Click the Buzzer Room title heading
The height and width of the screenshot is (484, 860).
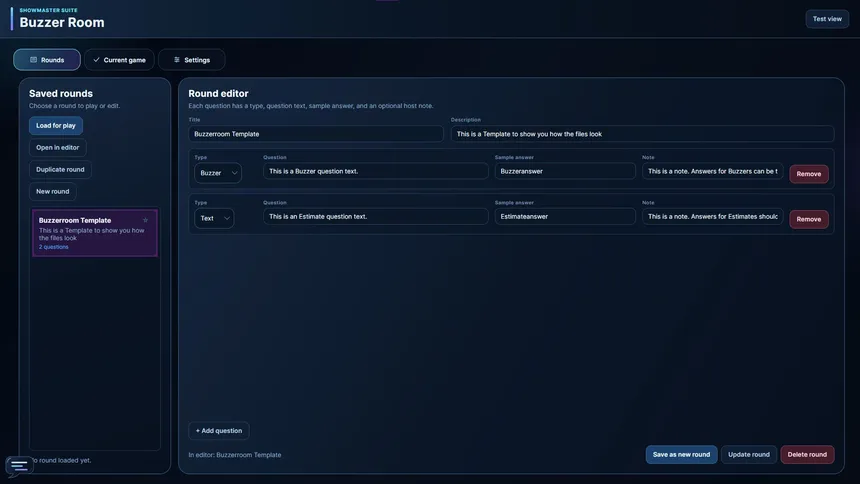[62, 22]
